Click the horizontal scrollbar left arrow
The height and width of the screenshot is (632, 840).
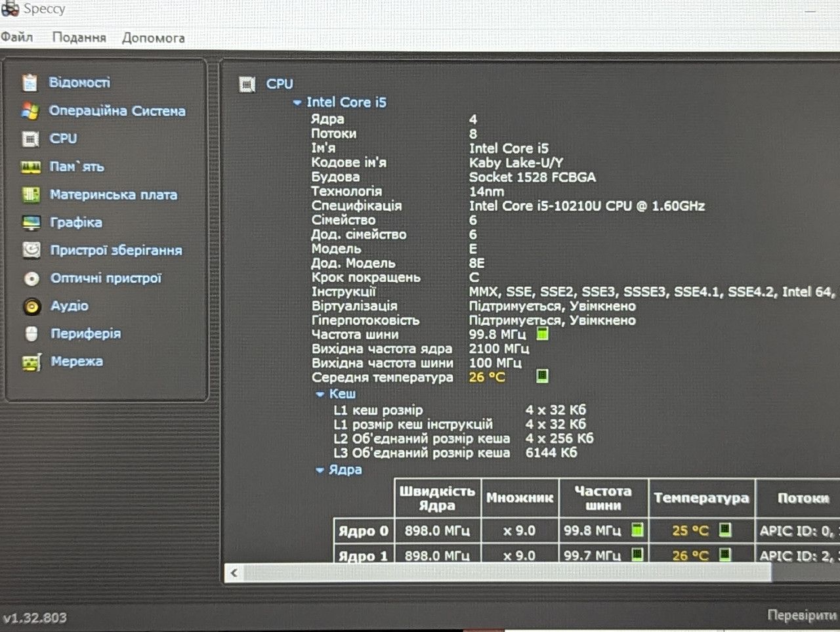[234, 573]
